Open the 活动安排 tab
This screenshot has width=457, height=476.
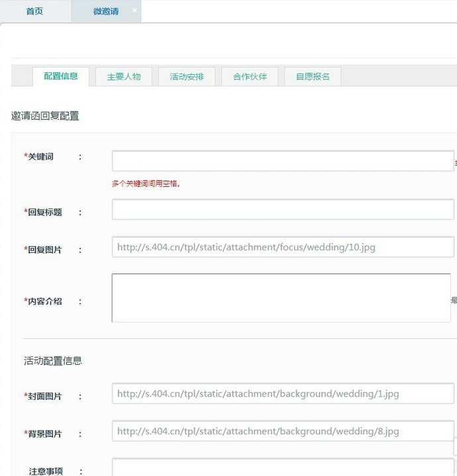tap(187, 77)
